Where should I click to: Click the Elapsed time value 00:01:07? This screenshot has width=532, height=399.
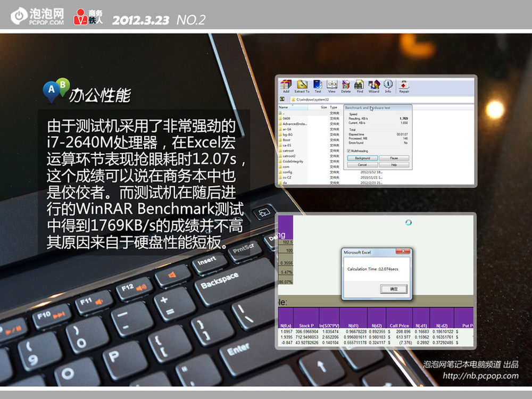click(402, 135)
